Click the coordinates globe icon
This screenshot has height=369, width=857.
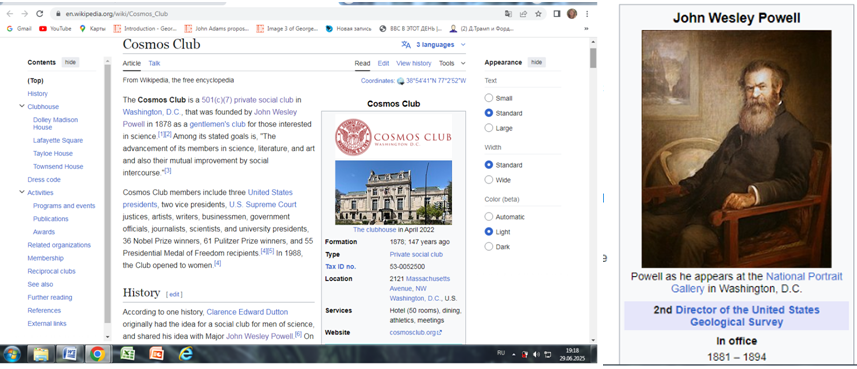401,81
